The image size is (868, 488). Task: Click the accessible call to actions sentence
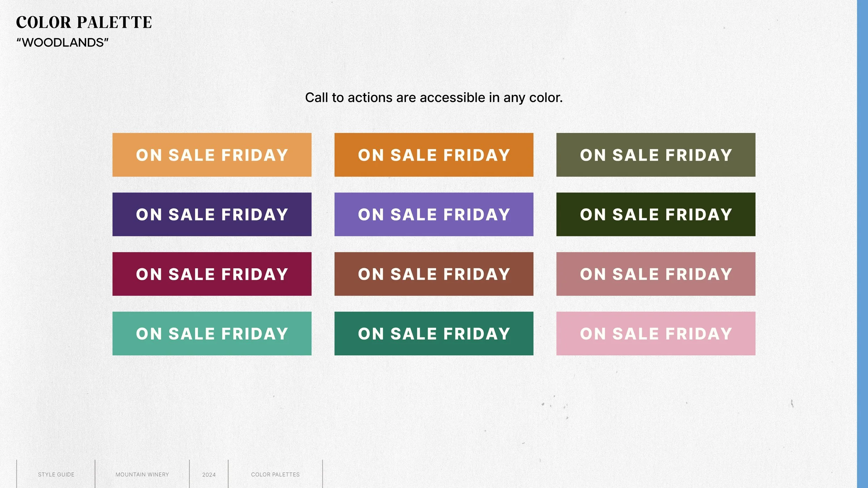[434, 98]
